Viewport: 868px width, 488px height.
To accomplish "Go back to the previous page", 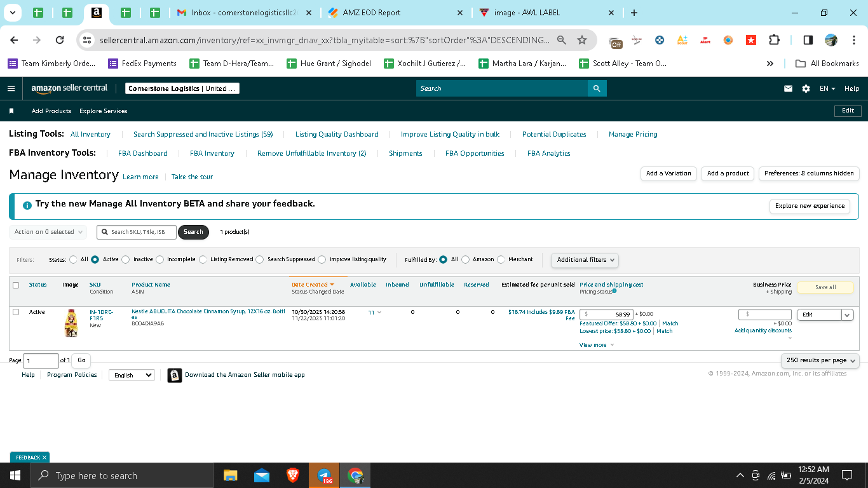I will coord(15,40).
